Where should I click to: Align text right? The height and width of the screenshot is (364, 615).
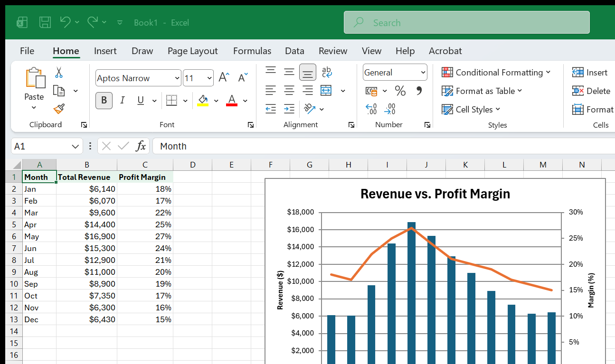[308, 90]
